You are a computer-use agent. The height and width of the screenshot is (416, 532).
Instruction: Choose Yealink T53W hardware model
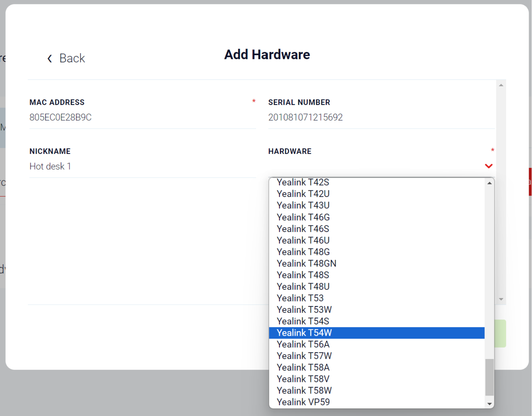point(377,310)
